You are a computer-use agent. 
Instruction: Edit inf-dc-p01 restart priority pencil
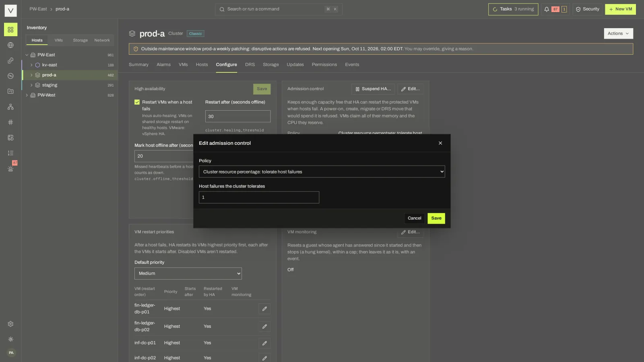(264, 343)
